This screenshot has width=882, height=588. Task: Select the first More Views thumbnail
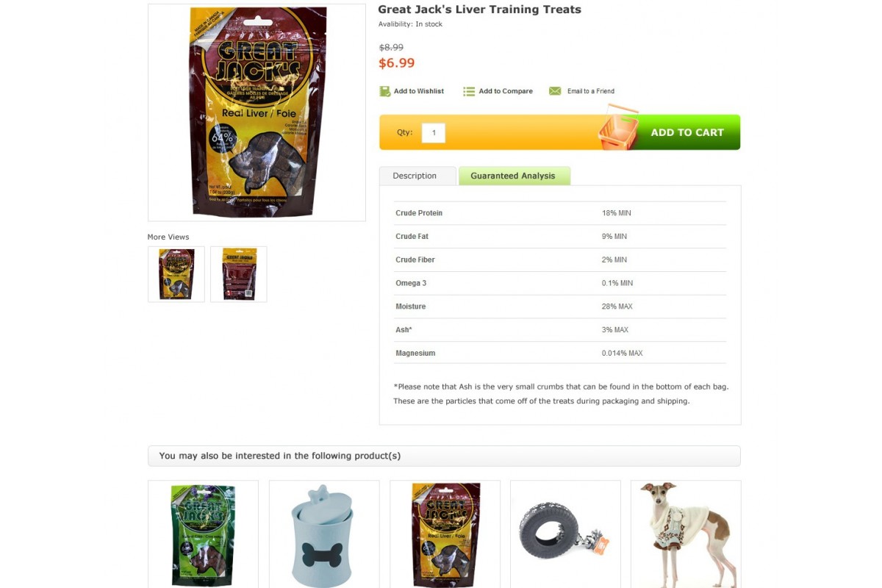(x=176, y=274)
